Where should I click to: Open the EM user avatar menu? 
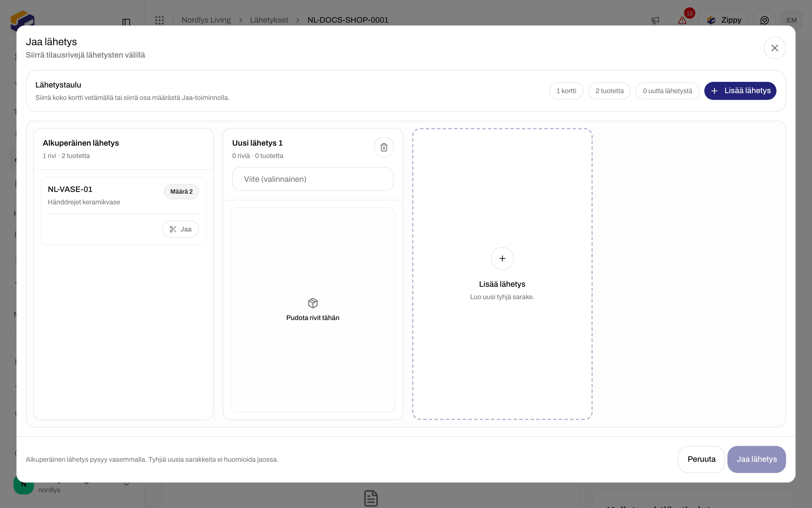click(791, 20)
